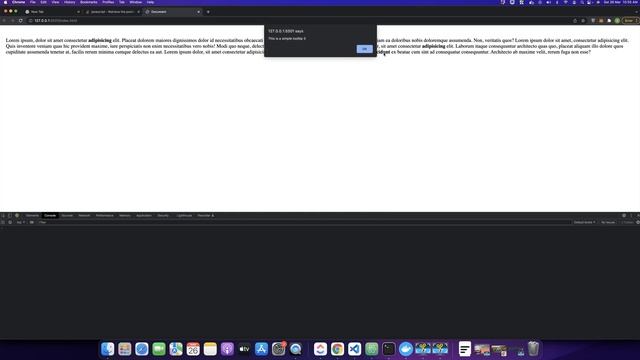Screen dimensions: 640x360
Task: Open the View menu
Action: point(55,2)
